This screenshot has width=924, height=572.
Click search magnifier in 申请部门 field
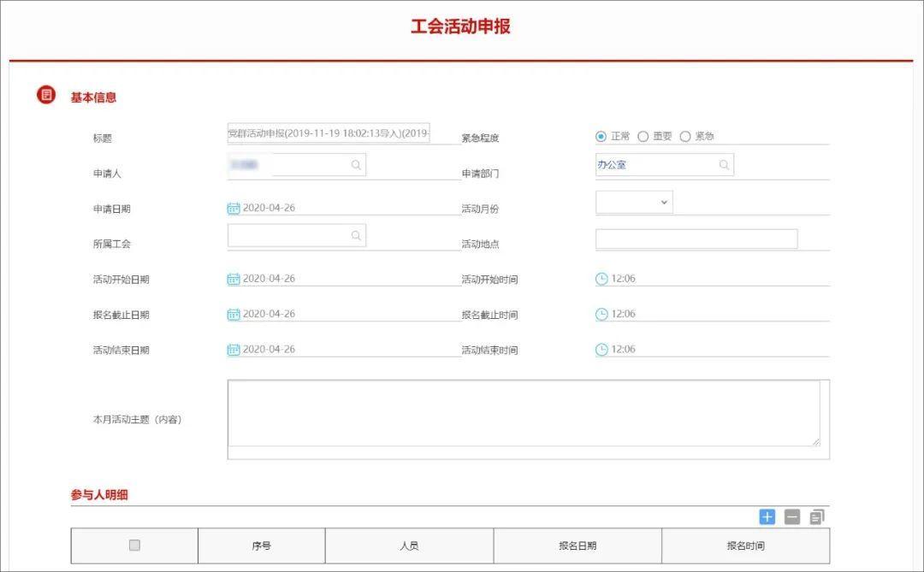click(725, 164)
